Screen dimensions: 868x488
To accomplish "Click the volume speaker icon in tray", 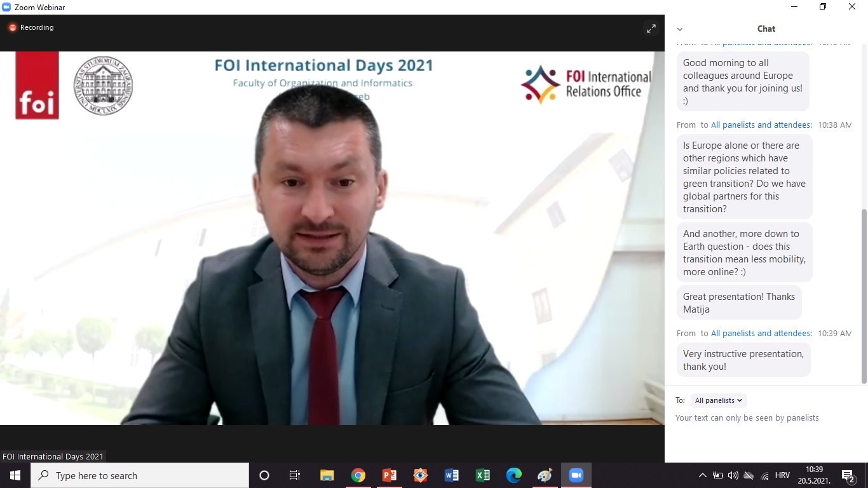I will [733, 475].
